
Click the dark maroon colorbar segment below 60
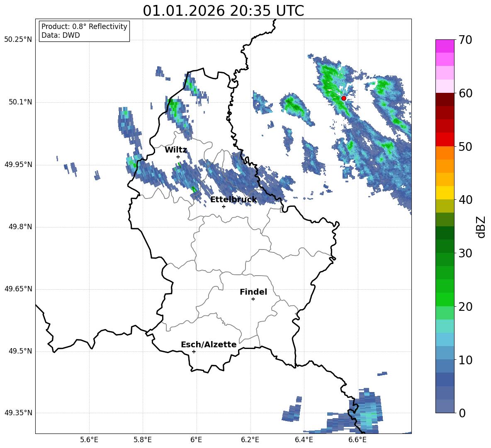445,99
